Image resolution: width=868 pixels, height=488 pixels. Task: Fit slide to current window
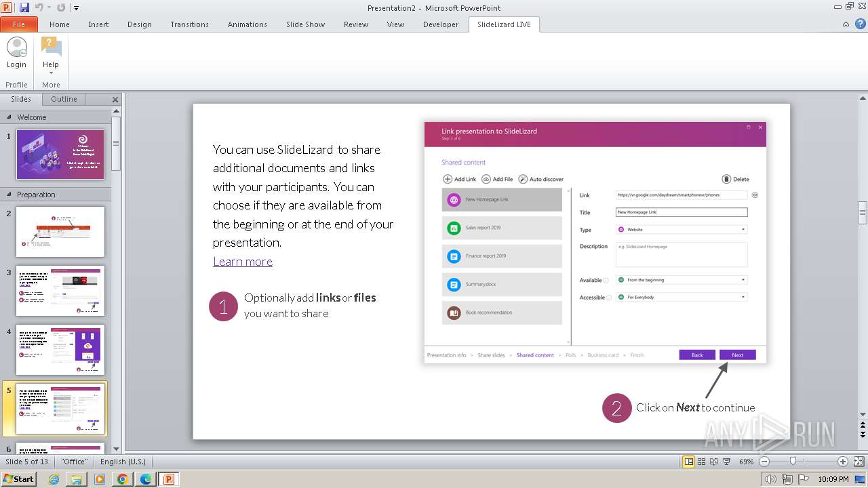(858, 462)
